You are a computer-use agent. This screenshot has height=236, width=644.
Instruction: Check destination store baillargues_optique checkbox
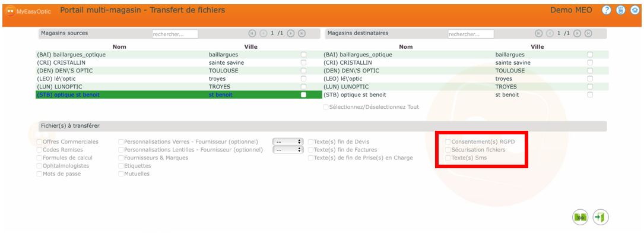tap(590, 54)
